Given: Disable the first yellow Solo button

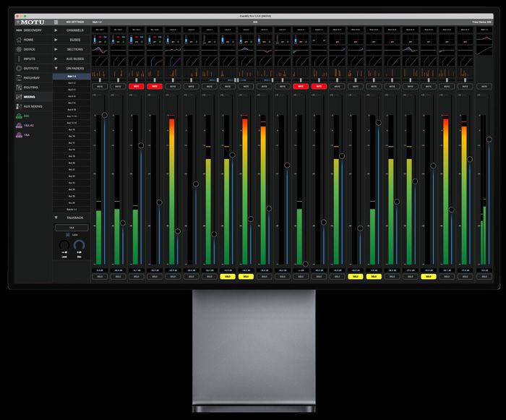Looking at the screenshot, I should click(227, 276).
